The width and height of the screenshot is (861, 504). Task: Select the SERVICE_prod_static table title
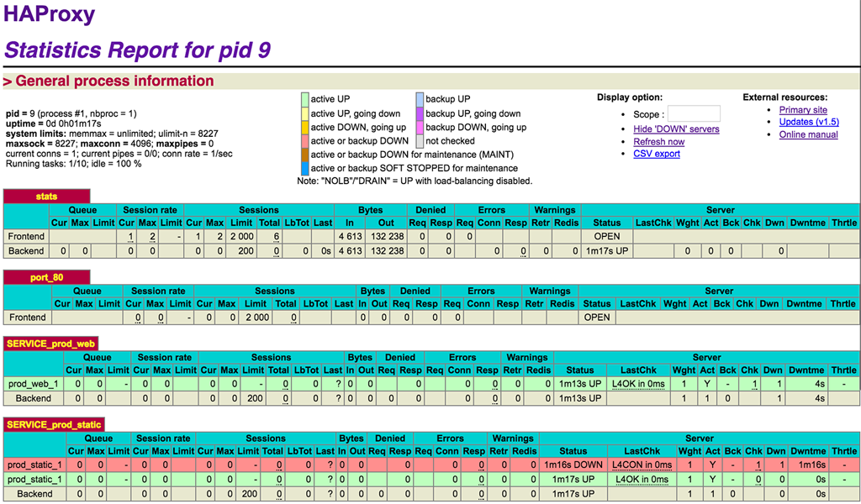pos(54,424)
